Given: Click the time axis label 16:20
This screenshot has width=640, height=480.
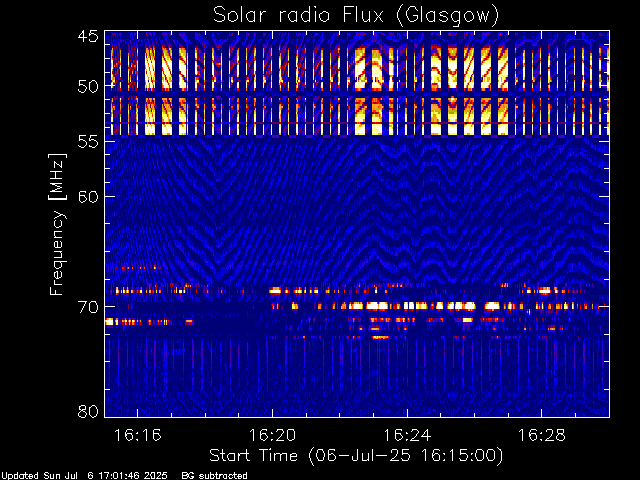Looking at the screenshot, I should (x=272, y=435).
